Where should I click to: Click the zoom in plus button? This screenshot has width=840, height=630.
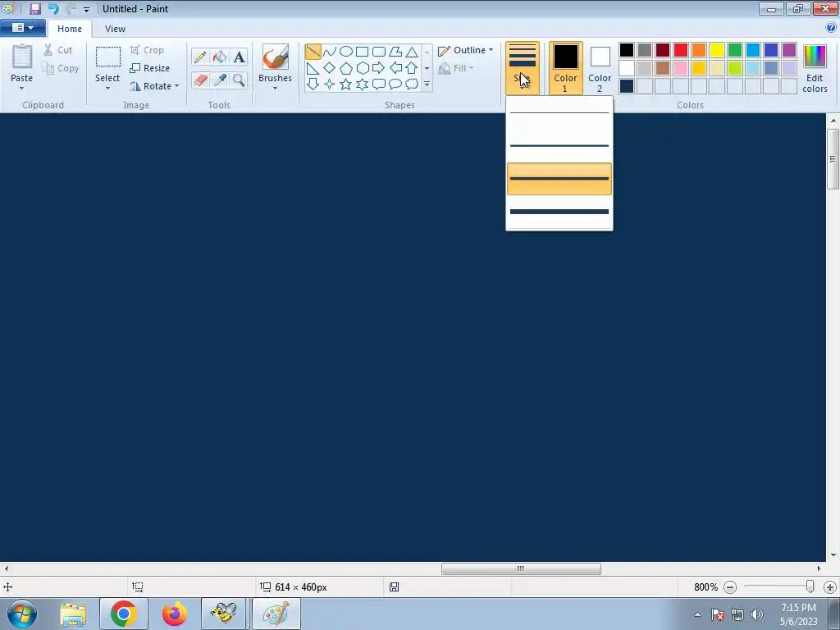(x=830, y=587)
